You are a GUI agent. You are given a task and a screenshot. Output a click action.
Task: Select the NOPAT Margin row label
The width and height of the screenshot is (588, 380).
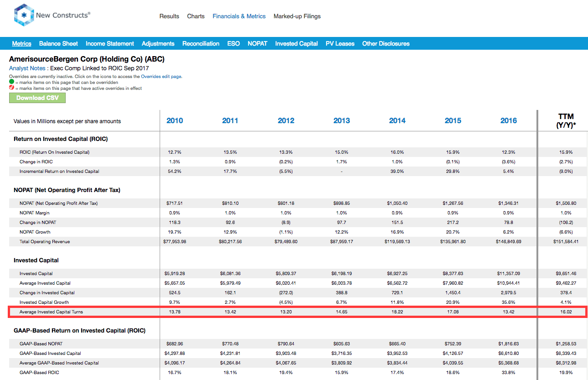35,213
